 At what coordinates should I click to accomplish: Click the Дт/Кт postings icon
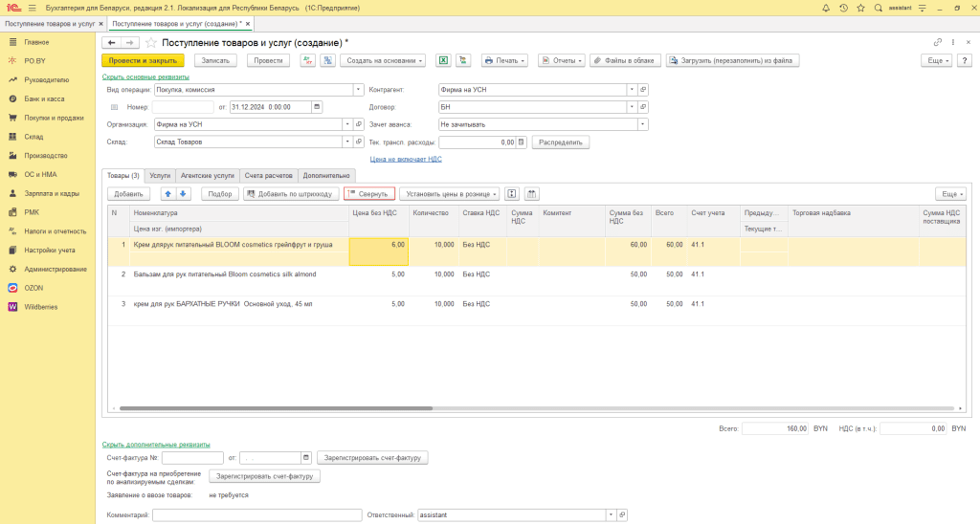coord(307,60)
